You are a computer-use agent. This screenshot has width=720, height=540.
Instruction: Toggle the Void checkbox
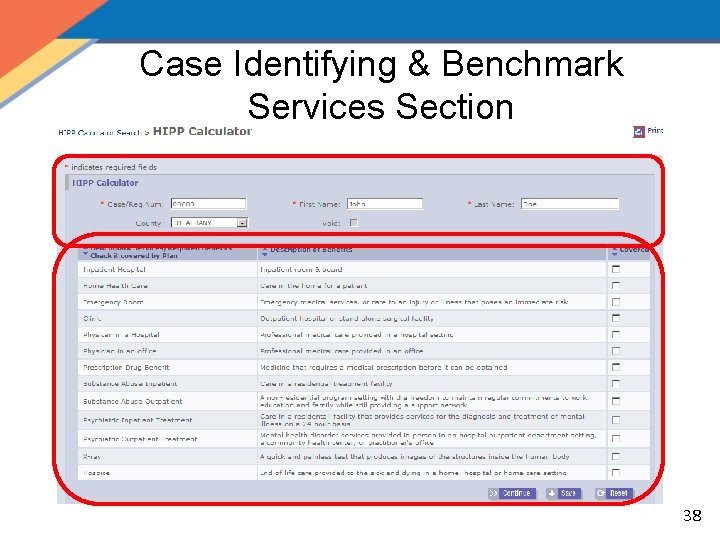(354, 223)
